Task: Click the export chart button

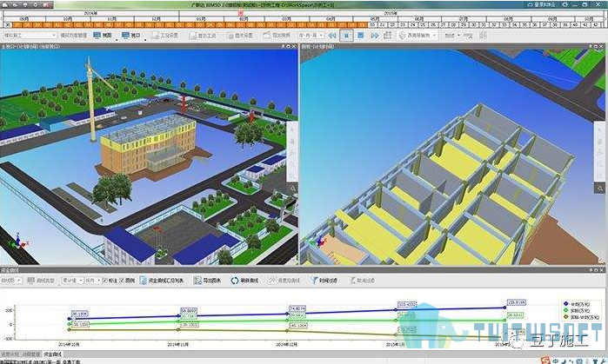Action: tap(207, 280)
